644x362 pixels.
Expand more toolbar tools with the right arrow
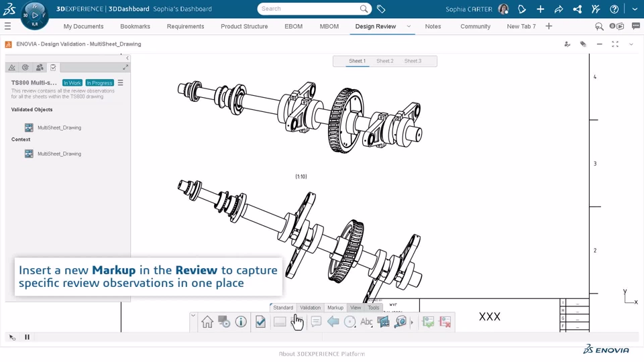point(412,322)
